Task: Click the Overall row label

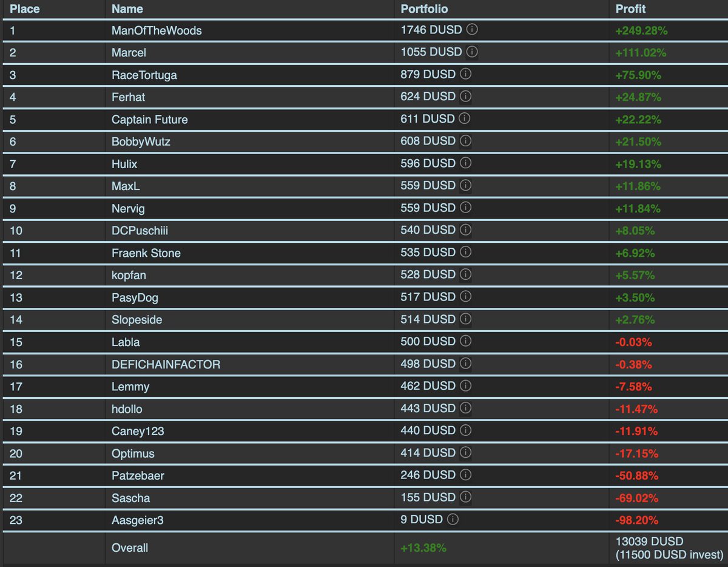Action: coord(130,548)
